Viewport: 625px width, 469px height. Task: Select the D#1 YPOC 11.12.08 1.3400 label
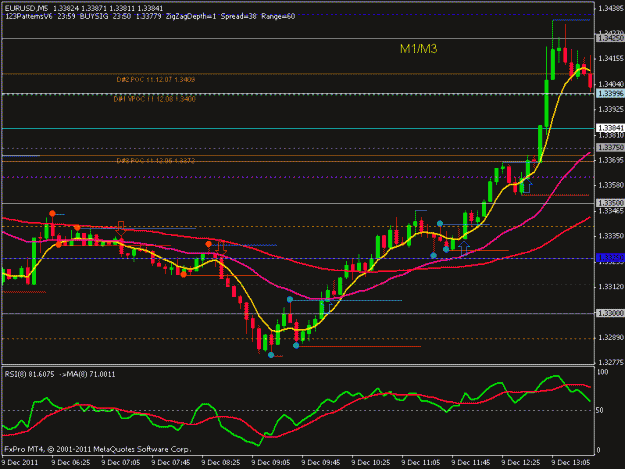point(155,99)
